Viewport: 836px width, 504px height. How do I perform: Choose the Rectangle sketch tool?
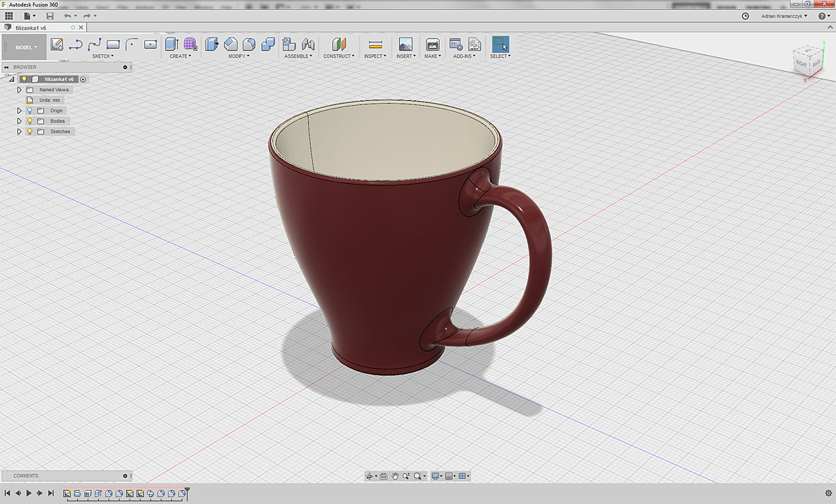tap(113, 45)
